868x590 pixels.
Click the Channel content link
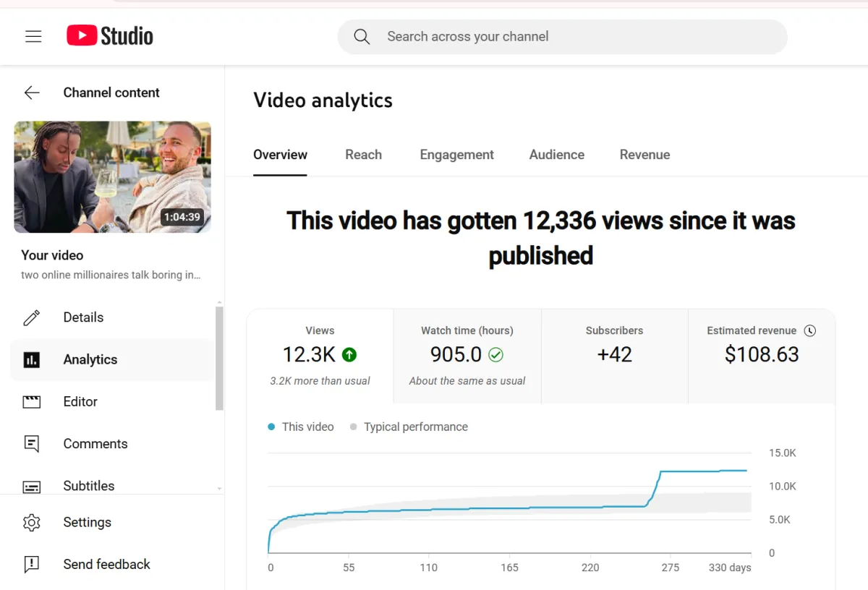click(x=111, y=93)
